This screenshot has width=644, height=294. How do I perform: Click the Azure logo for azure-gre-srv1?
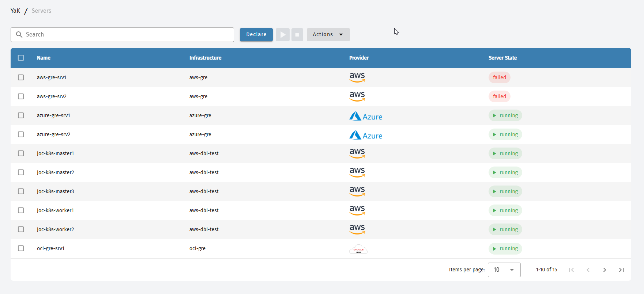coord(365,116)
